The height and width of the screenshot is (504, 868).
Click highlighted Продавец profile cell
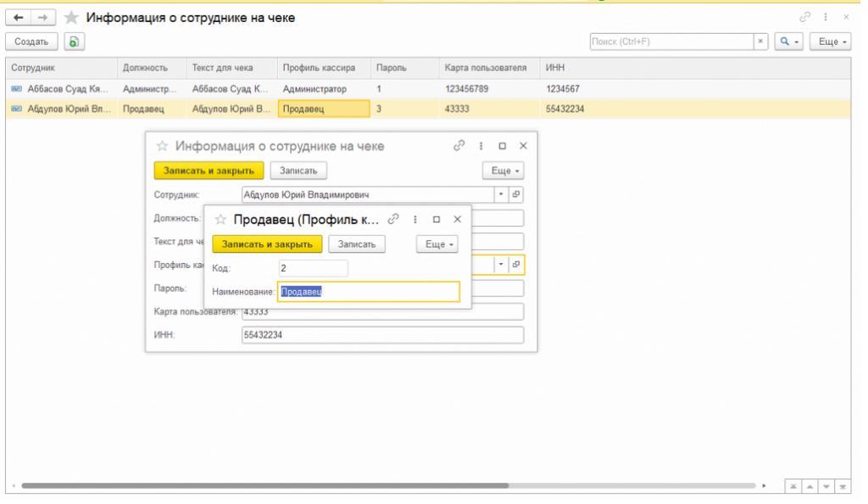click(x=324, y=109)
